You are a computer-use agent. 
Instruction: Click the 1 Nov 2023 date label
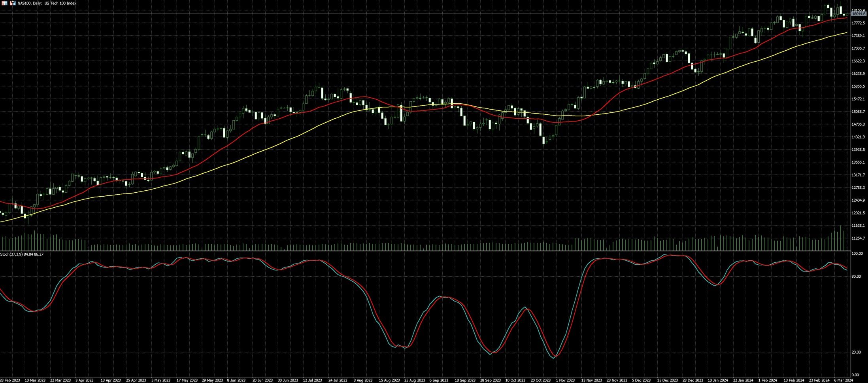[x=566, y=380]
